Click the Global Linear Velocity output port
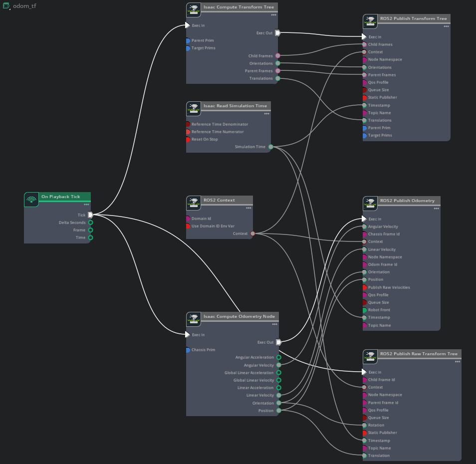This screenshot has width=476, height=464. (279, 380)
